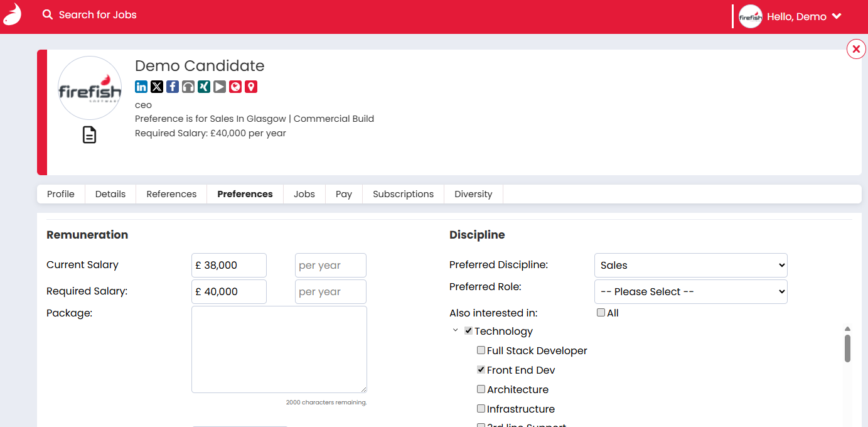868x427 pixels.
Task: Open the Preferred Role dropdown
Action: [690, 291]
